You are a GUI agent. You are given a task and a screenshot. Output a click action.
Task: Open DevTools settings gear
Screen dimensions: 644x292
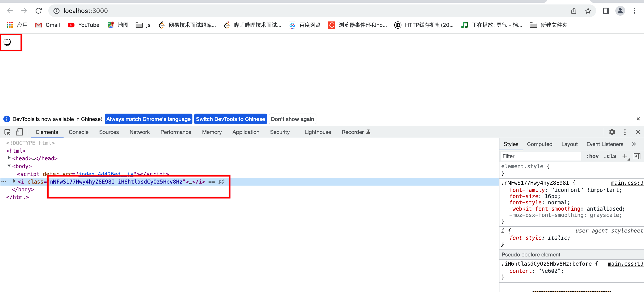(x=612, y=132)
